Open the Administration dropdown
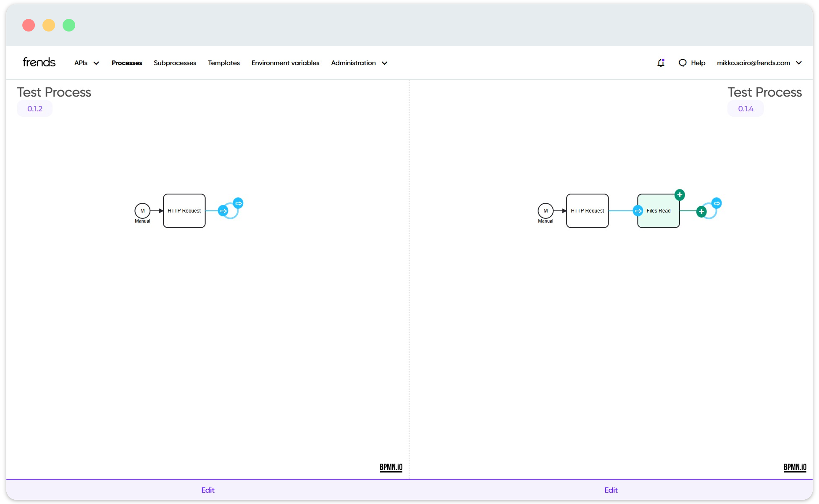Image resolution: width=819 pixels, height=504 pixels. point(358,63)
